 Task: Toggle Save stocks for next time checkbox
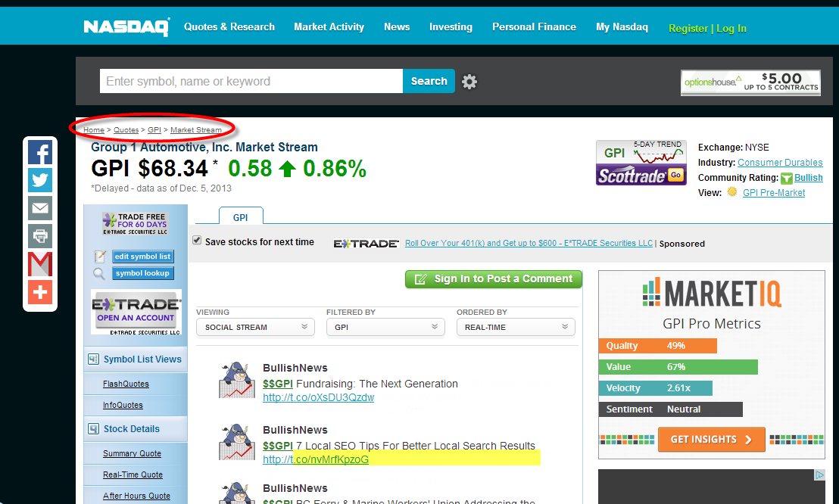[x=197, y=240]
